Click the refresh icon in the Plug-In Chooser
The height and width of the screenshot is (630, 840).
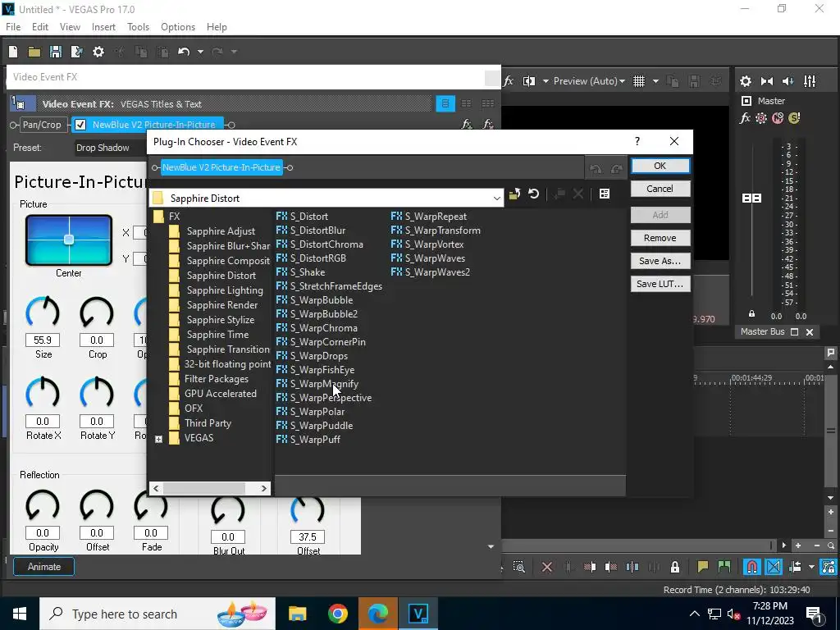(x=533, y=194)
